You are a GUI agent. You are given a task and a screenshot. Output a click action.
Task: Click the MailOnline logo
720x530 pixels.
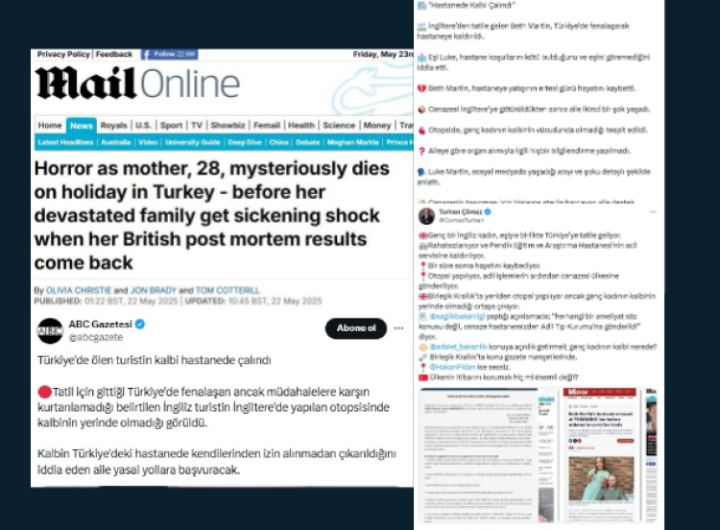pyautogui.click(x=138, y=84)
